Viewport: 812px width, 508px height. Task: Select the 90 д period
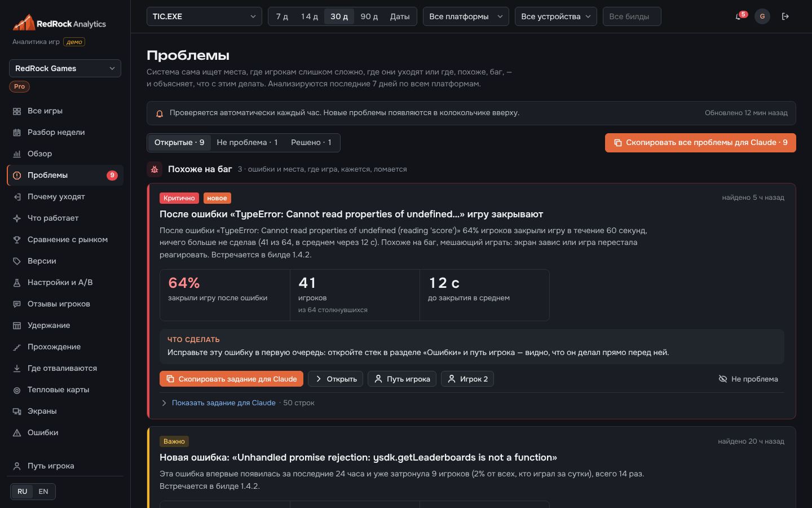pos(369,16)
